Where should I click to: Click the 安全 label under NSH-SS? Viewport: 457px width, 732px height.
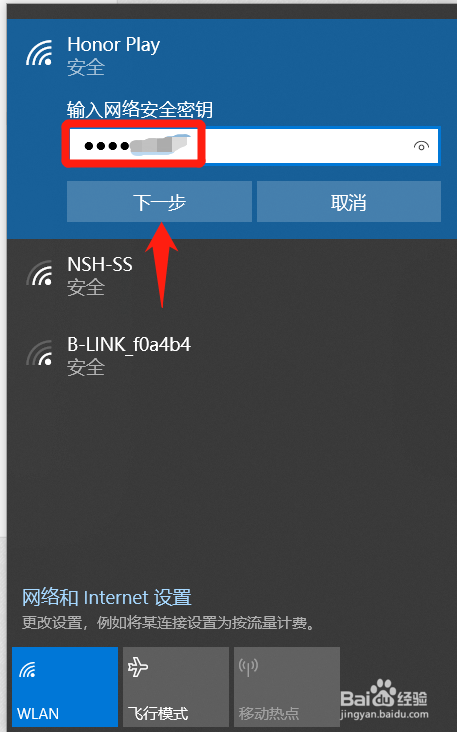coord(86,287)
